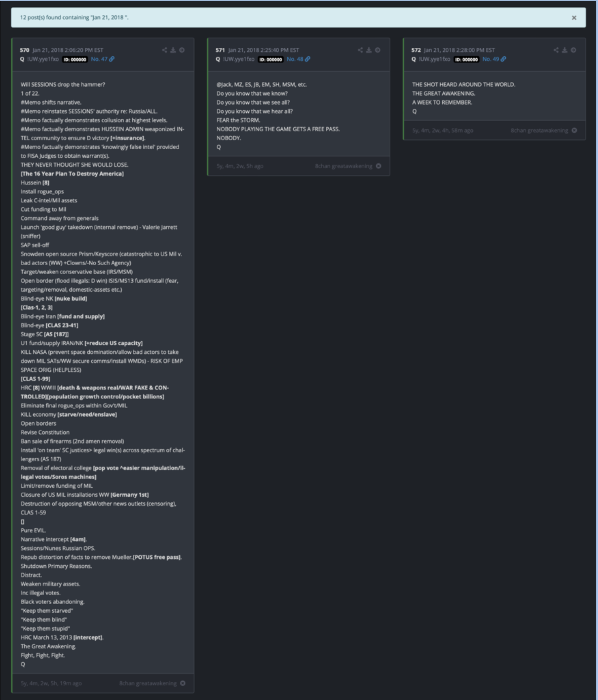Click the round icon after download on post 571
Viewport: 598px width, 700px height.
click(x=378, y=50)
